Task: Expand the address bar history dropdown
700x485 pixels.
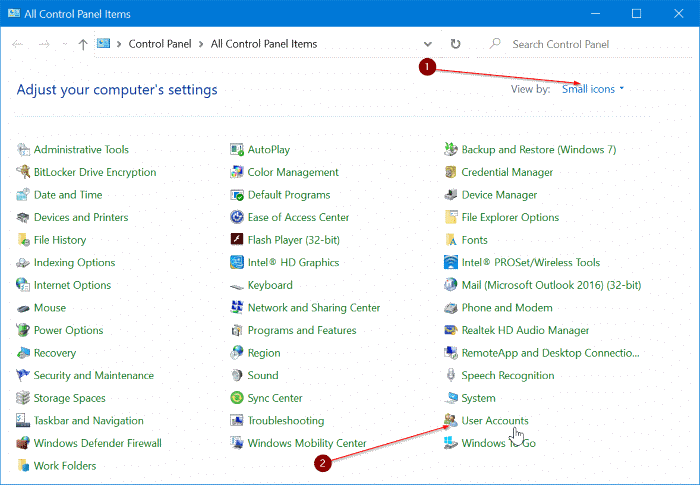Action: pyautogui.click(x=428, y=44)
